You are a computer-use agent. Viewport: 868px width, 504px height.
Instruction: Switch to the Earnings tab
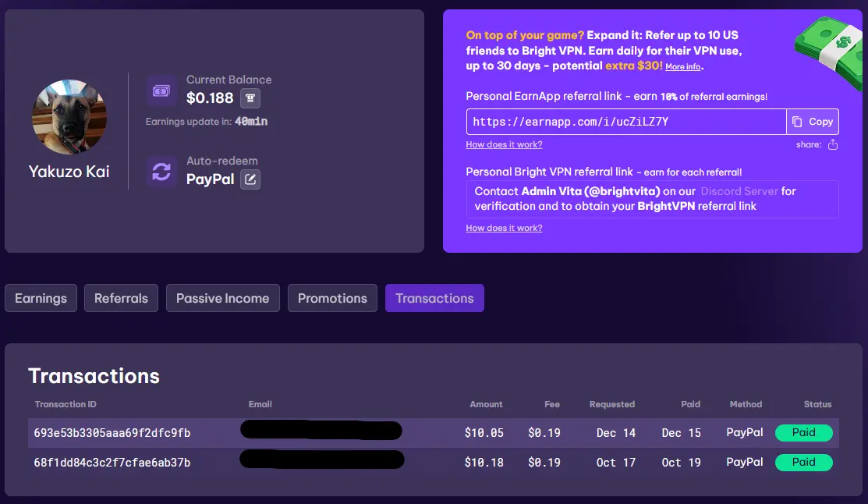pyautogui.click(x=41, y=298)
